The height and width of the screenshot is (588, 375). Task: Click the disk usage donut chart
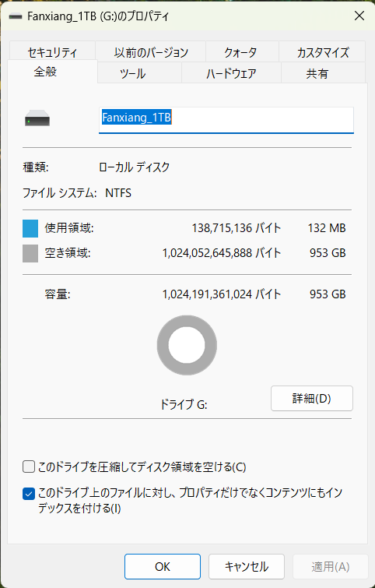point(187,345)
